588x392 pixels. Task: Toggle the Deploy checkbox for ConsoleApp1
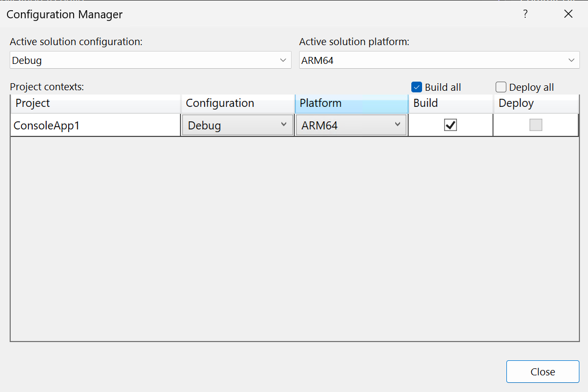[x=535, y=125]
